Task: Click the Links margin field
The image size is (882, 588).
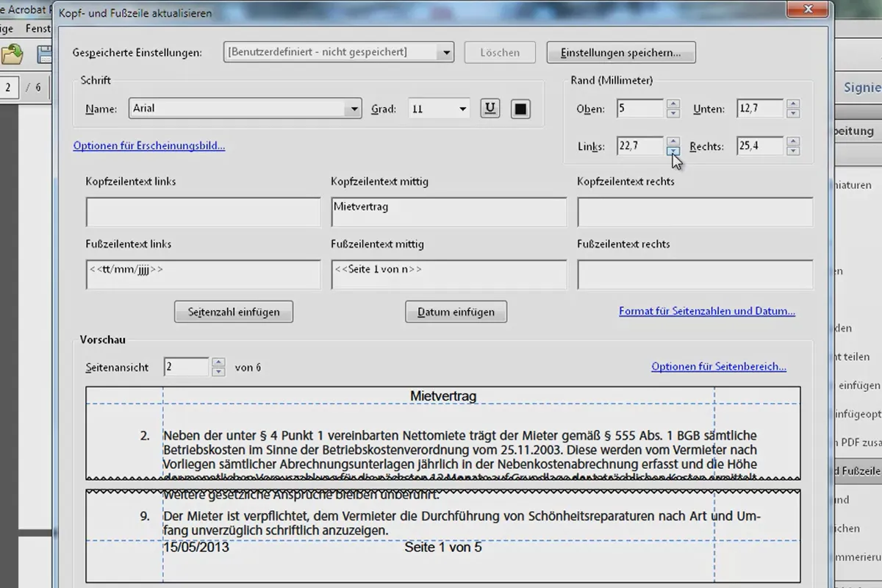Action: 640,146
